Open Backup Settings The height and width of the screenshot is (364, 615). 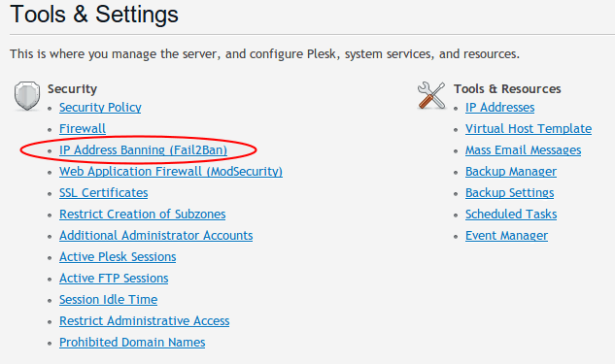click(x=509, y=193)
